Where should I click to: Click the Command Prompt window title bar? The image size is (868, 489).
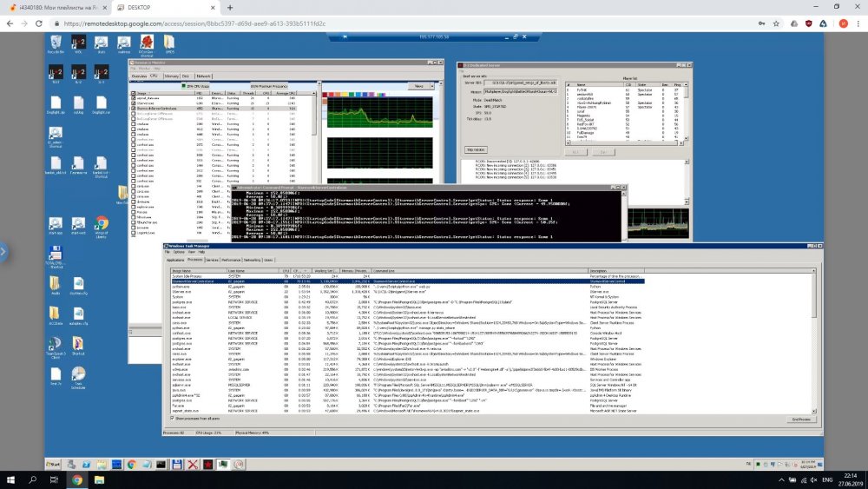429,188
